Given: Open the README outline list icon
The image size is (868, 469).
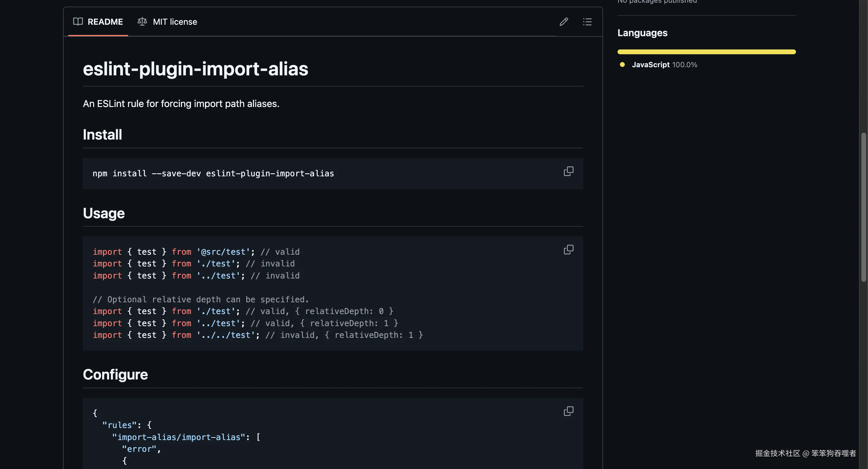Looking at the screenshot, I should [x=587, y=22].
